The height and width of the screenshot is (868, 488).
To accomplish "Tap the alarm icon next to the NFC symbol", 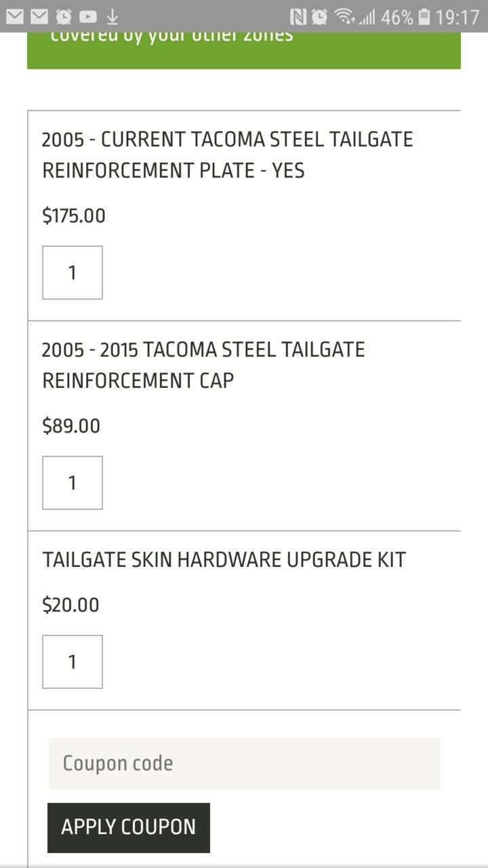I will [x=319, y=16].
